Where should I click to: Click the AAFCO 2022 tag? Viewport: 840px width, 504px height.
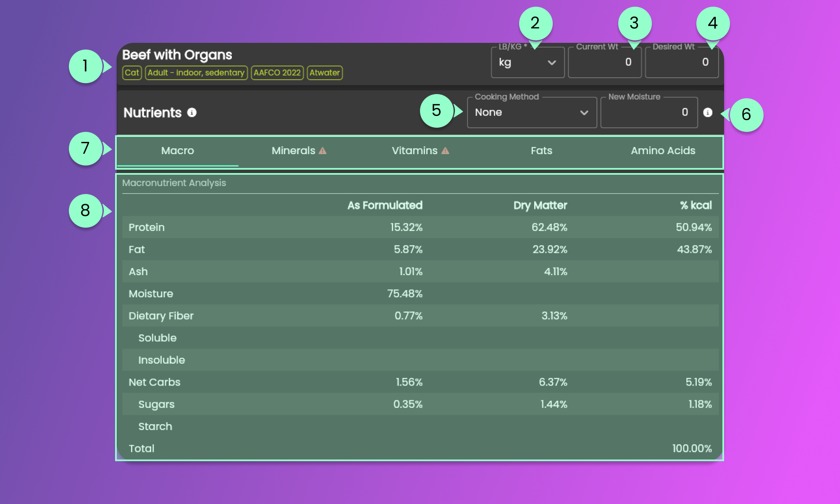coord(277,73)
